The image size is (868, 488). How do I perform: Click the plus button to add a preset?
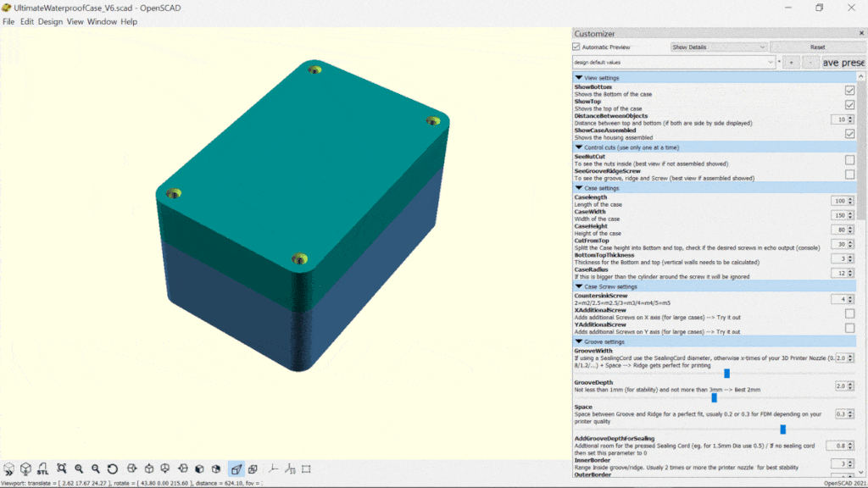pyautogui.click(x=791, y=62)
